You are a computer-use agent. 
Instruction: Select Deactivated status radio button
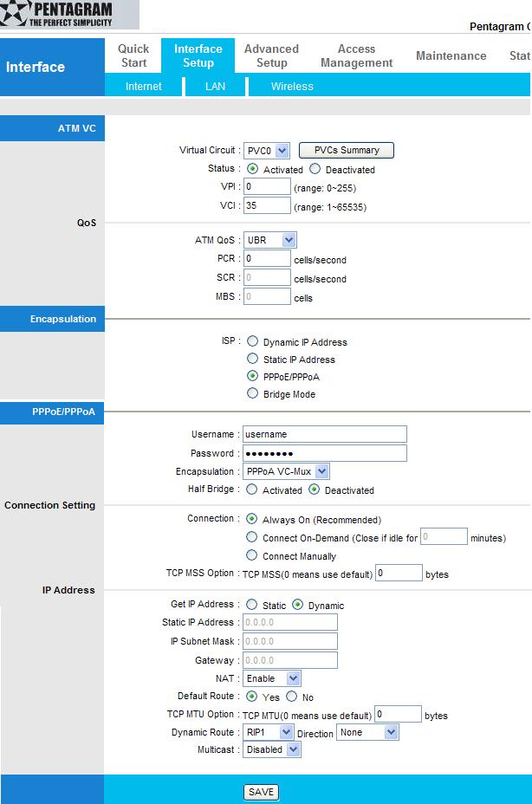315,170
